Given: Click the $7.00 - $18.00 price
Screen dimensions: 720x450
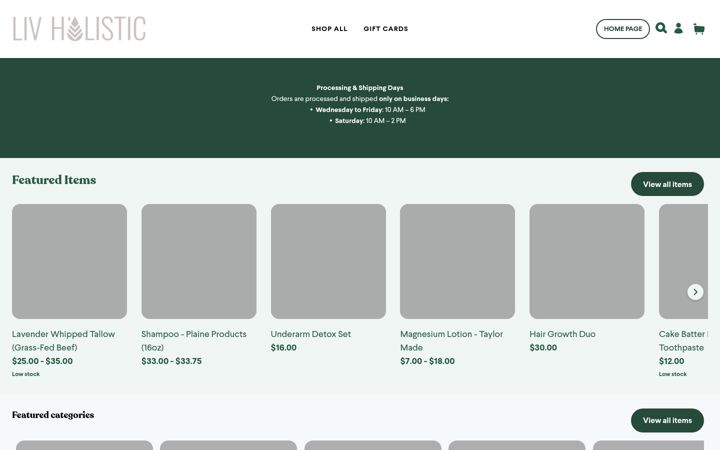Looking at the screenshot, I should click(x=428, y=361).
